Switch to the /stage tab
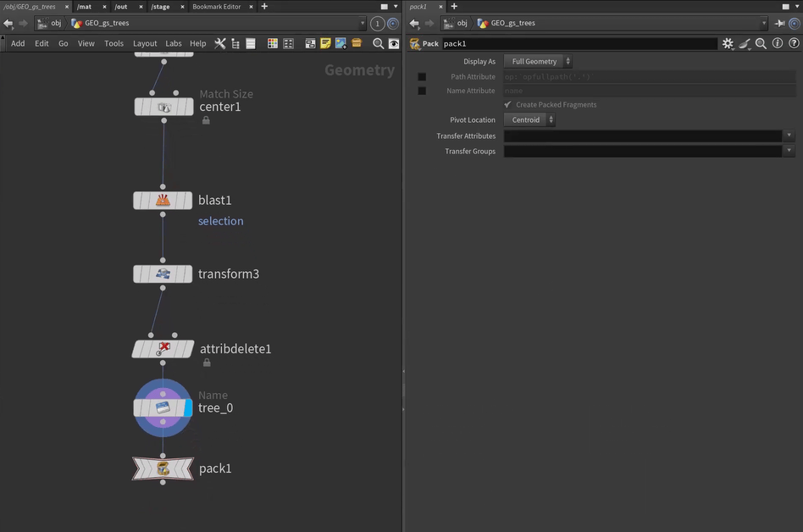Image resolution: width=803 pixels, height=532 pixels. 160,7
